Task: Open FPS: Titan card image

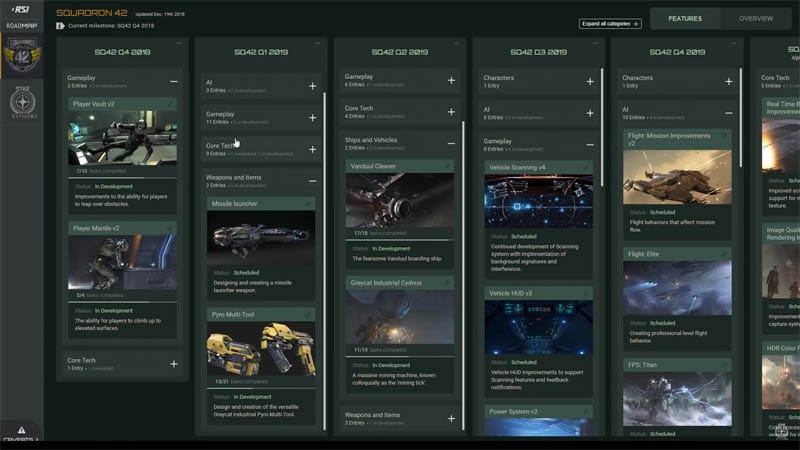Action: 677,399
